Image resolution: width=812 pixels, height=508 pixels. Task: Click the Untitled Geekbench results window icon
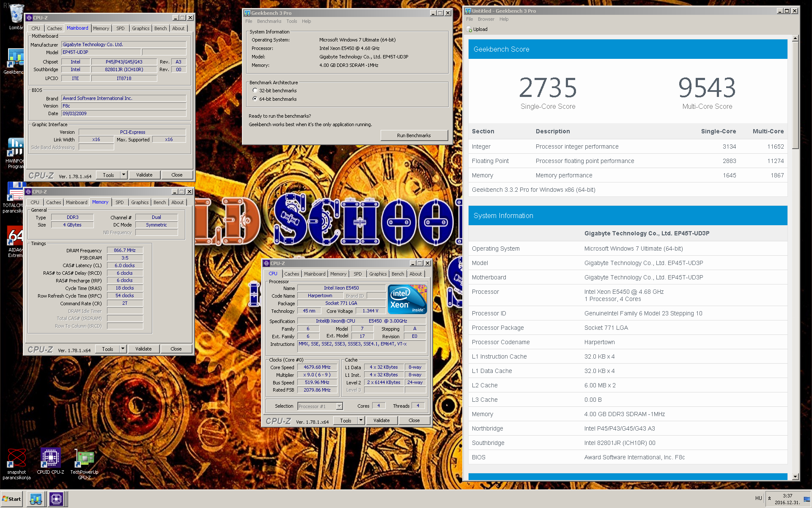click(468, 11)
